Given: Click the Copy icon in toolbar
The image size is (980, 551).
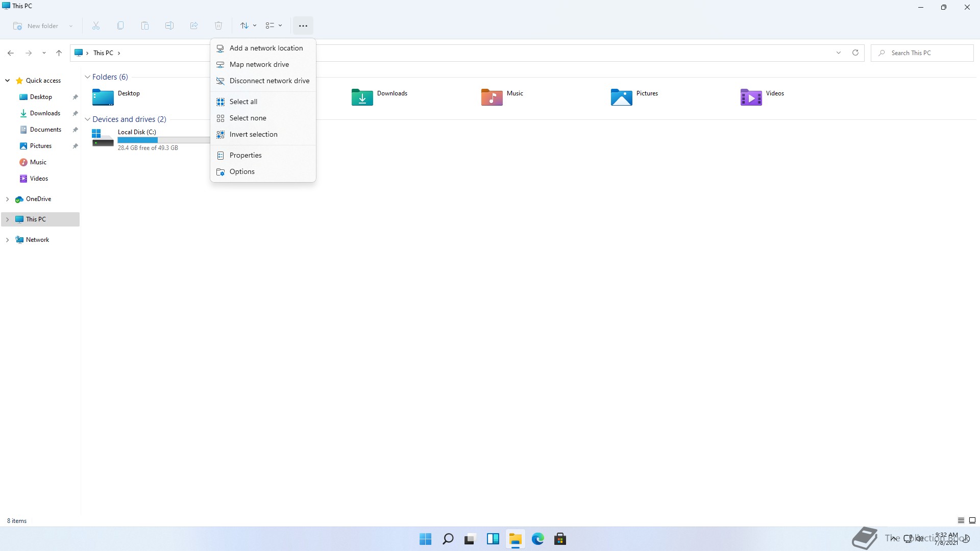Looking at the screenshot, I should pos(120,26).
